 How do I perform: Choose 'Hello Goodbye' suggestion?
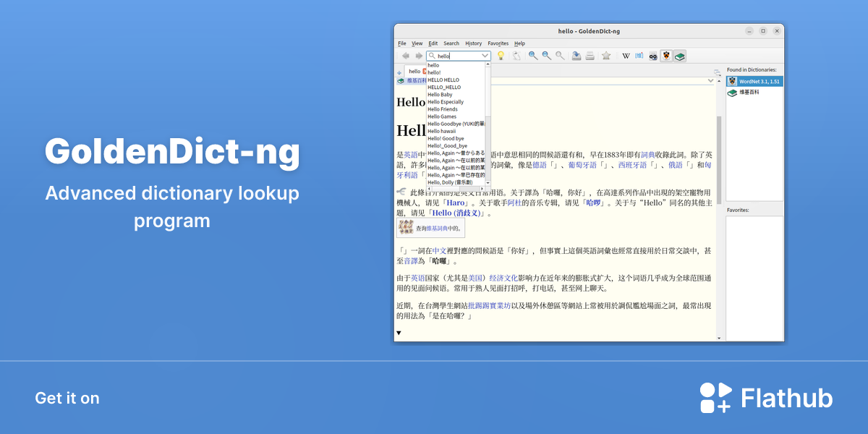point(456,124)
